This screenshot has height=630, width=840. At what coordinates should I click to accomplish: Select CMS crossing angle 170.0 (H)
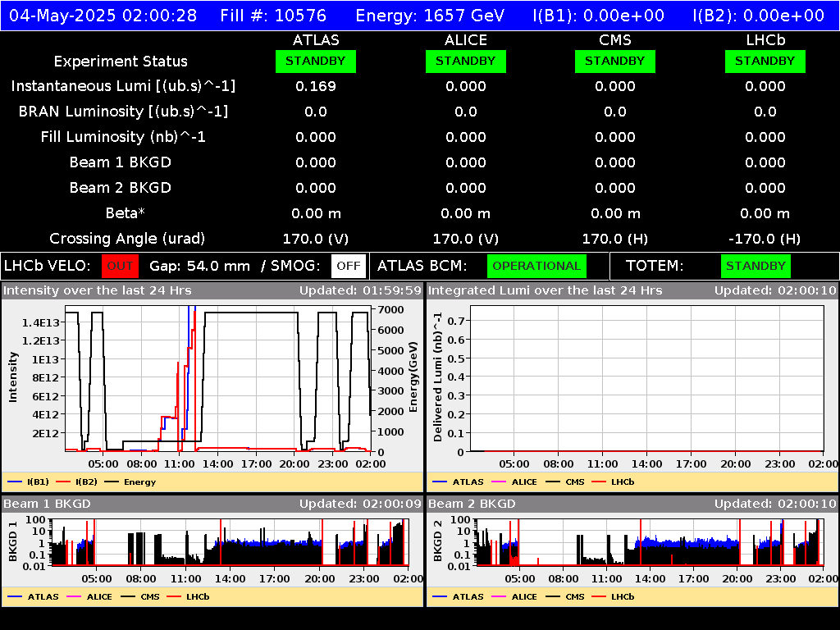pyautogui.click(x=615, y=239)
